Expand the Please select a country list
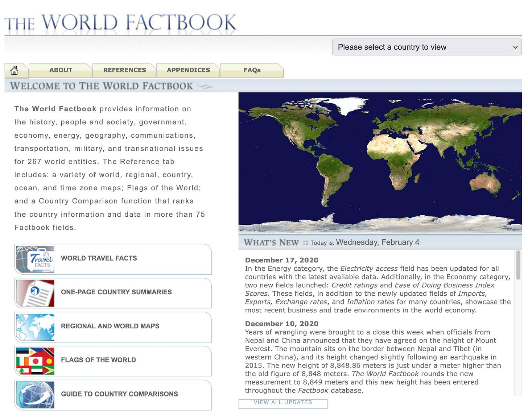This screenshot has height=420, width=528. 426,47
